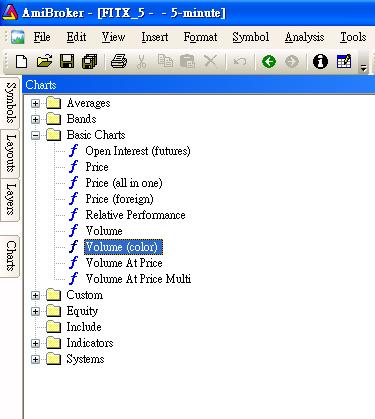Print using the printer toolbar icon
This screenshot has height=419, width=375.
tap(119, 62)
